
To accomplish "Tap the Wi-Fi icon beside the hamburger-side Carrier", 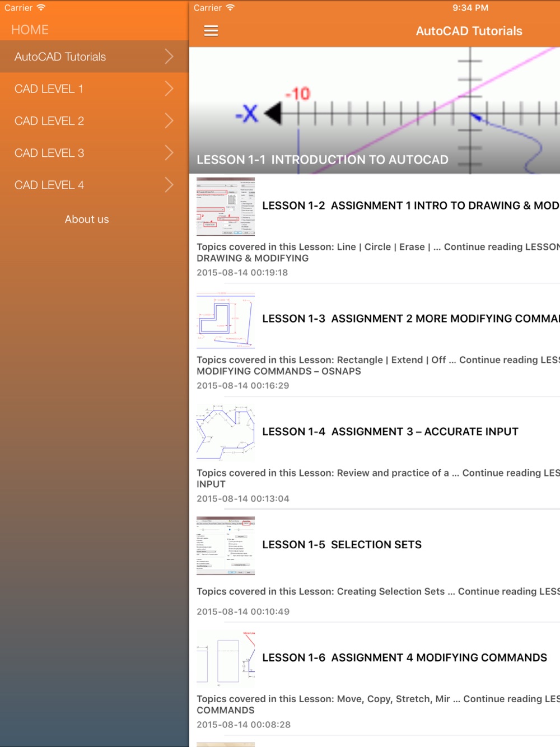I will pyautogui.click(x=230, y=7).
